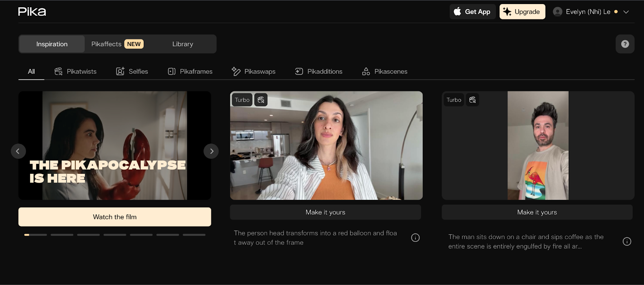
Task: Click the NEW badge next to Pikaffects
Action: point(134,44)
